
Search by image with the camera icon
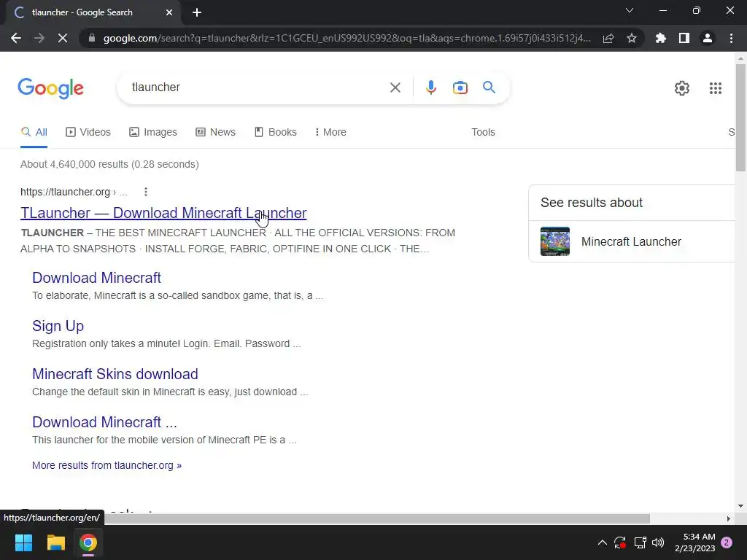[460, 87]
